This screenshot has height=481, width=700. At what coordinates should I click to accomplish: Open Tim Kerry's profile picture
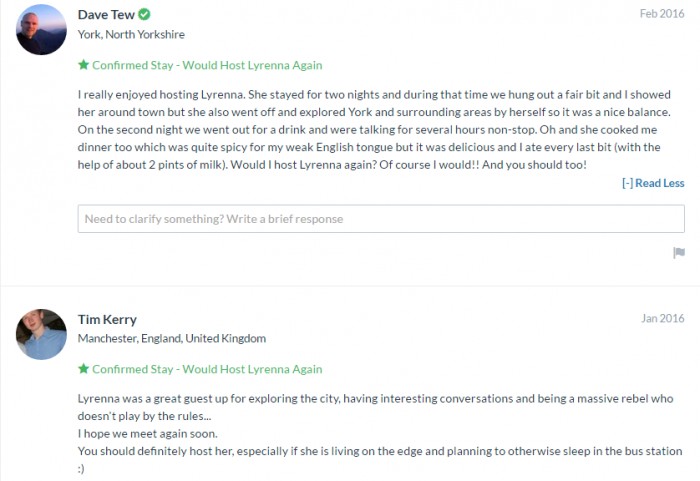pyautogui.click(x=42, y=334)
